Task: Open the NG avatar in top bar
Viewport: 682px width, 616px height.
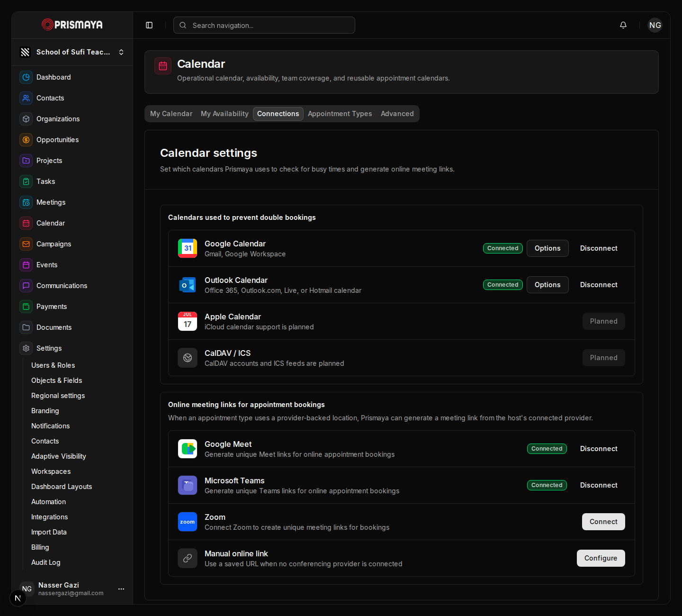Action: tap(655, 25)
